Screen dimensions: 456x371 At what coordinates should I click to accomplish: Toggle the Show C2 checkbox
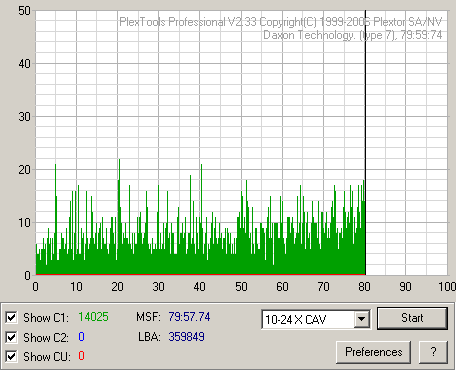pos(11,337)
